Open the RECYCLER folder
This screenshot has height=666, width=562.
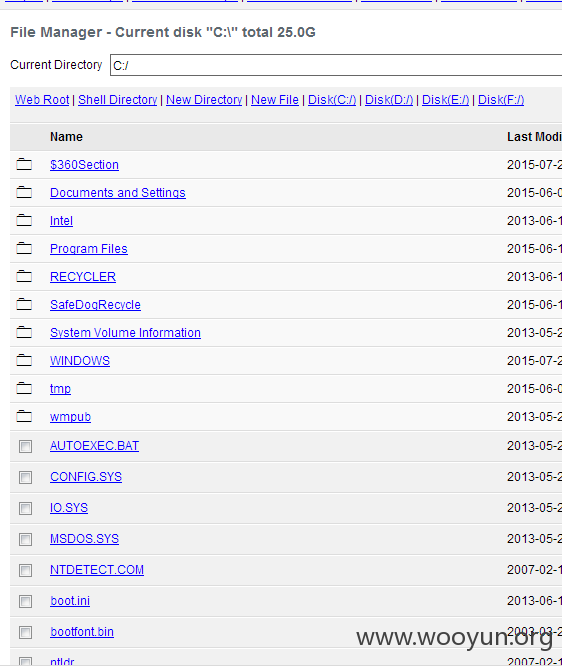[83, 277]
